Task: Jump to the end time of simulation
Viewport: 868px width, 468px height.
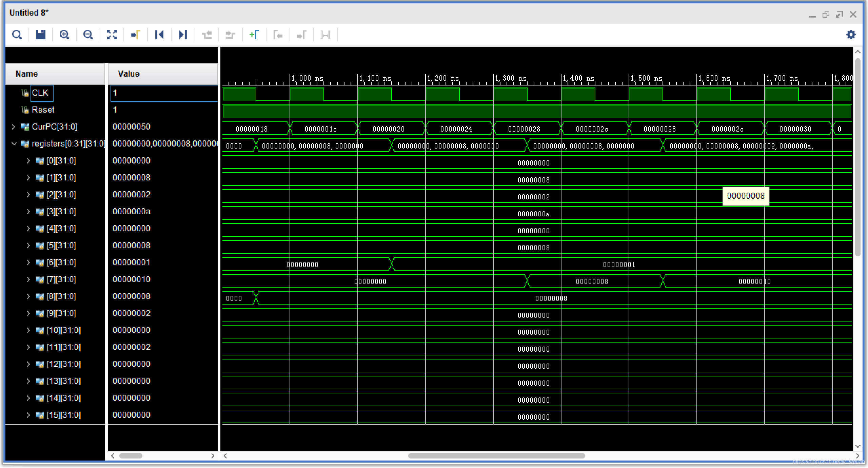Action: [183, 35]
